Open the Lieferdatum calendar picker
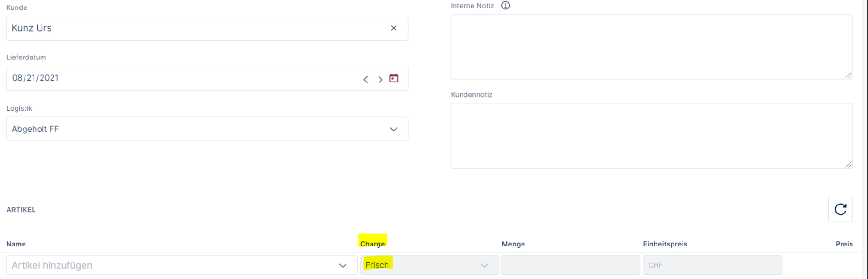868x279 pixels. [x=394, y=78]
